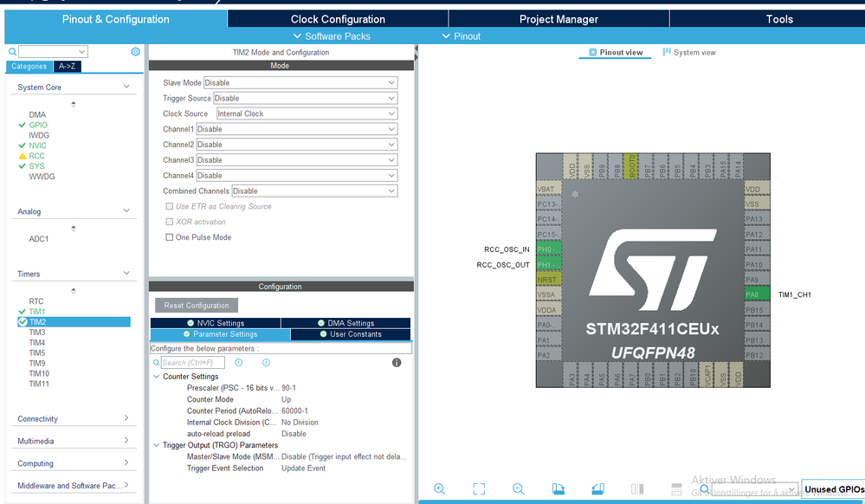Enable the One Pulse Mode checkbox
865x504 pixels.
[170, 237]
